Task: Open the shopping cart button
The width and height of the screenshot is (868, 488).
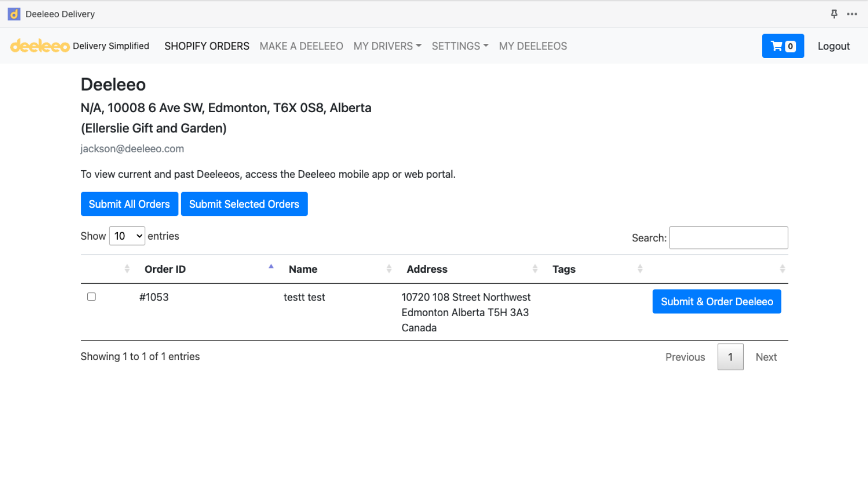Action: (x=783, y=46)
